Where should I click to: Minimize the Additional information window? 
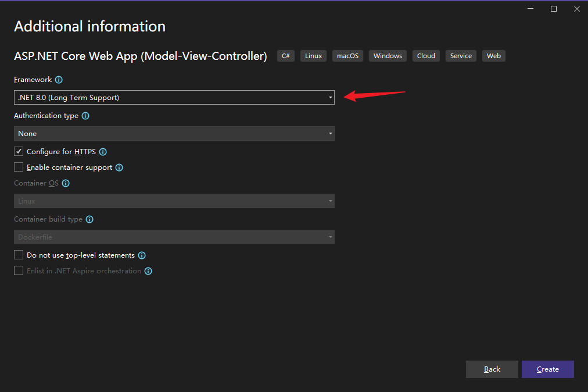[x=530, y=9]
